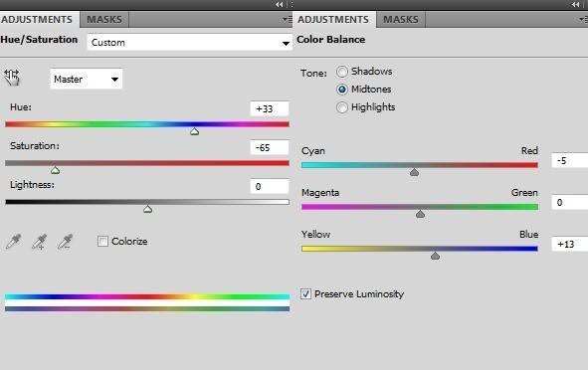Open the Master channel dropdown
This screenshot has height=370, width=588.
[x=87, y=80]
